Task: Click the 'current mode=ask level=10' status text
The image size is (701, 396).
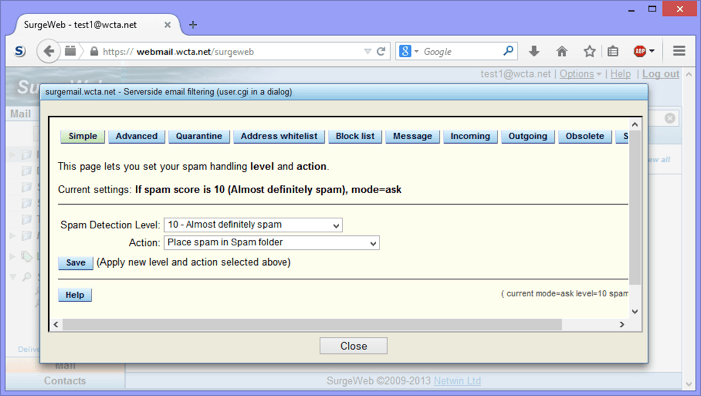Action: (x=564, y=294)
